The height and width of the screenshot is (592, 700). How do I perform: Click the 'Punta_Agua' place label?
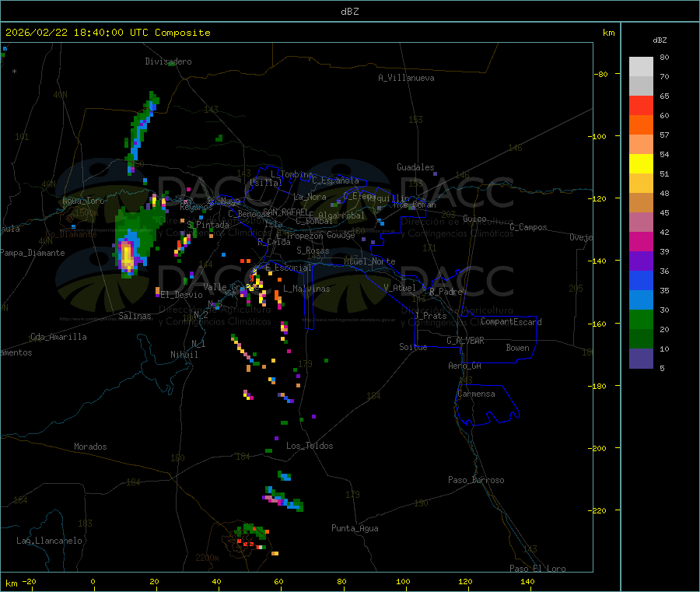(x=355, y=528)
